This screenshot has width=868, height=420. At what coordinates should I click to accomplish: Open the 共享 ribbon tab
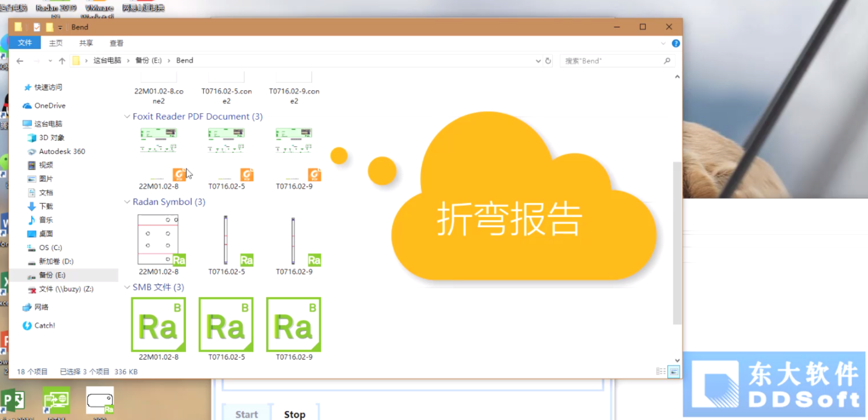coord(86,43)
